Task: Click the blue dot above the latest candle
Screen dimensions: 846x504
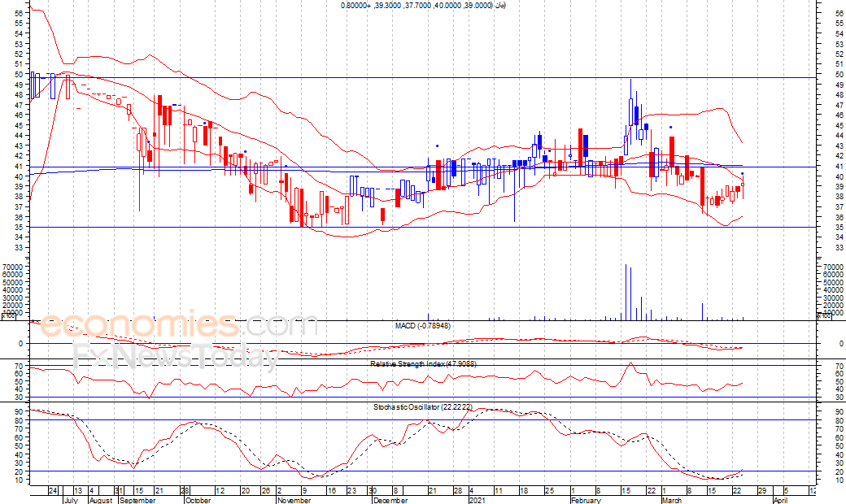Action: [743, 174]
